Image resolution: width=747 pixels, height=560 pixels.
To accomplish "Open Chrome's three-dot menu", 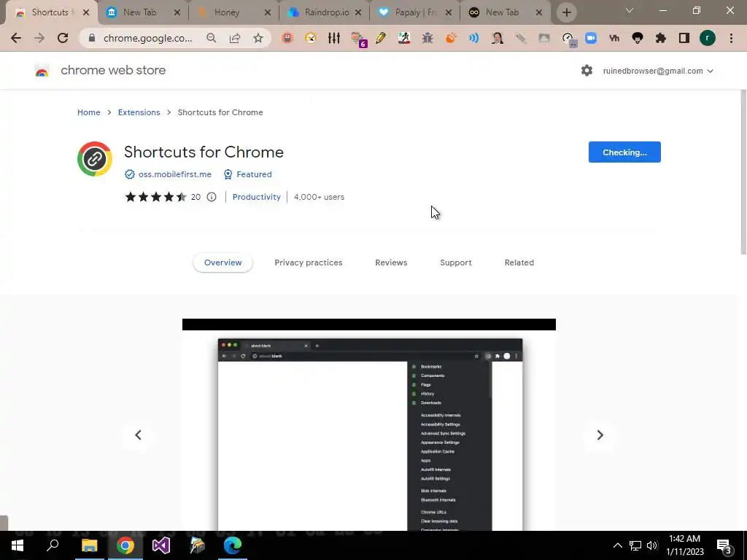I will pyautogui.click(x=731, y=38).
